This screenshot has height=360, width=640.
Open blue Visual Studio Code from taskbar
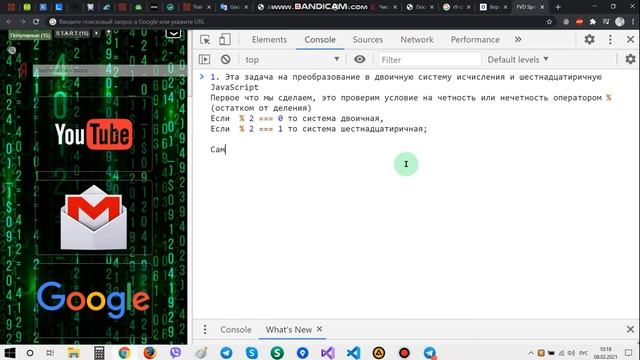[x=353, y=353]
